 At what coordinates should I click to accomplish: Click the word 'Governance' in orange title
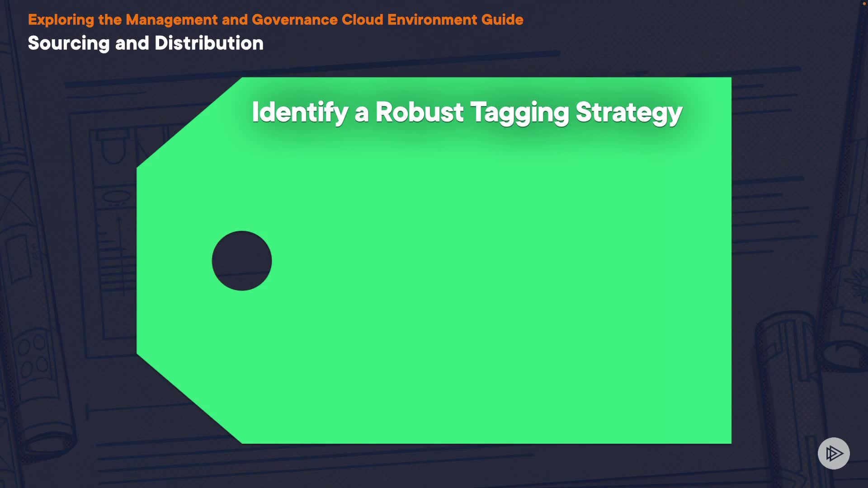294,19
